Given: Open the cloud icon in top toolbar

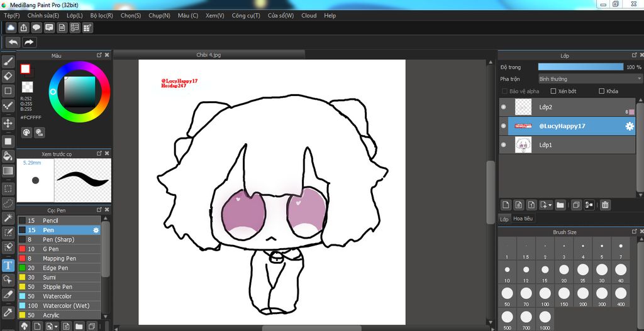Looking at the screenshot, I should (11, 28).
